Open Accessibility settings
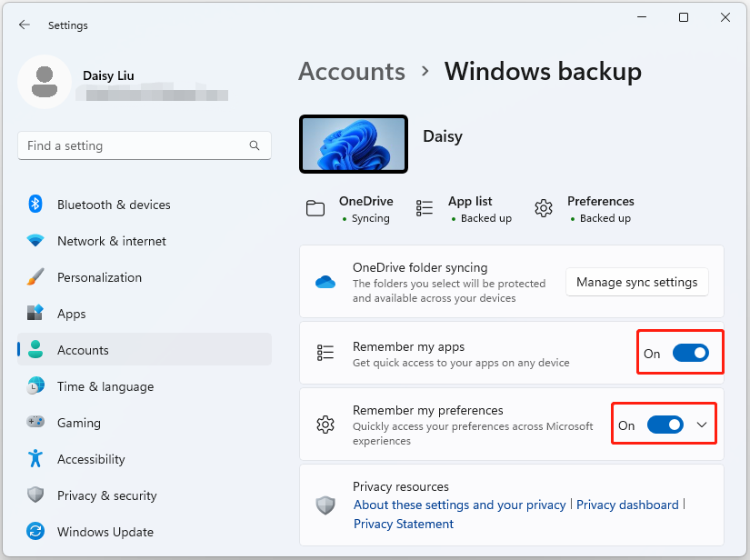The height and width of the screenshot is (560, 750). [145, 458]
